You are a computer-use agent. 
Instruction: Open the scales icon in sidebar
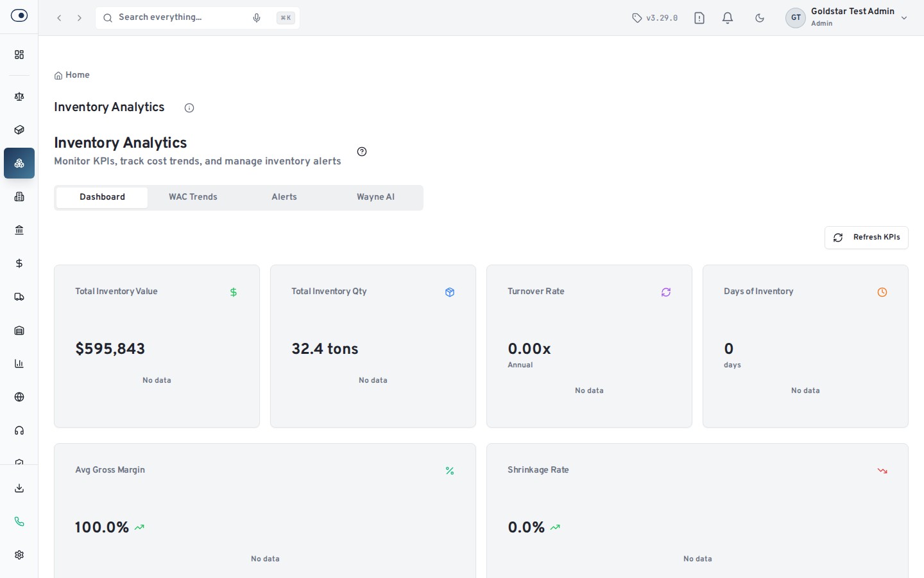pyautogui.click(x=19, y=96)
